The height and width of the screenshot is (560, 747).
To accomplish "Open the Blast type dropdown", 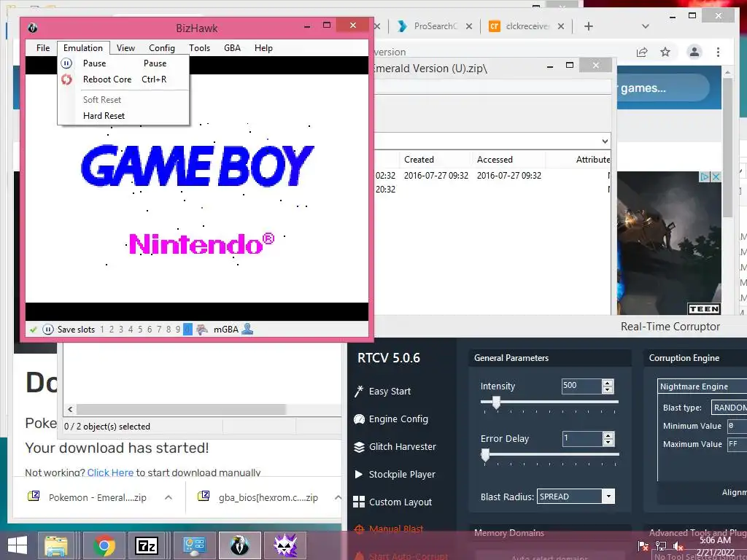I will tap(729, 408).
